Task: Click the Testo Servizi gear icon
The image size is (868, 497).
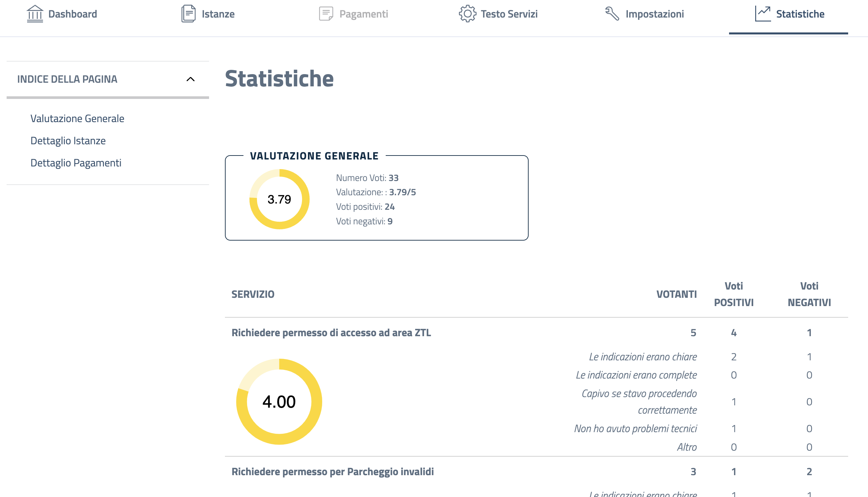Action: (x=467, y=14)
